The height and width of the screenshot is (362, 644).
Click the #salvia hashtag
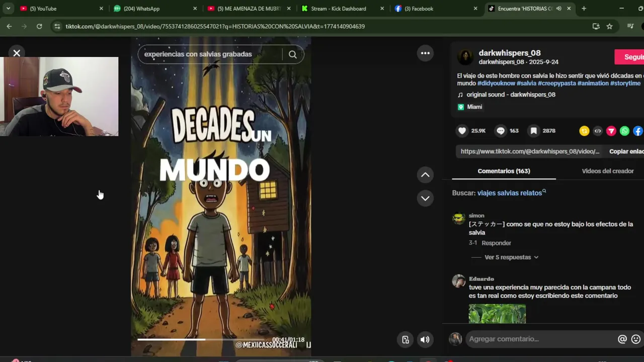click(x=526, y=83)
